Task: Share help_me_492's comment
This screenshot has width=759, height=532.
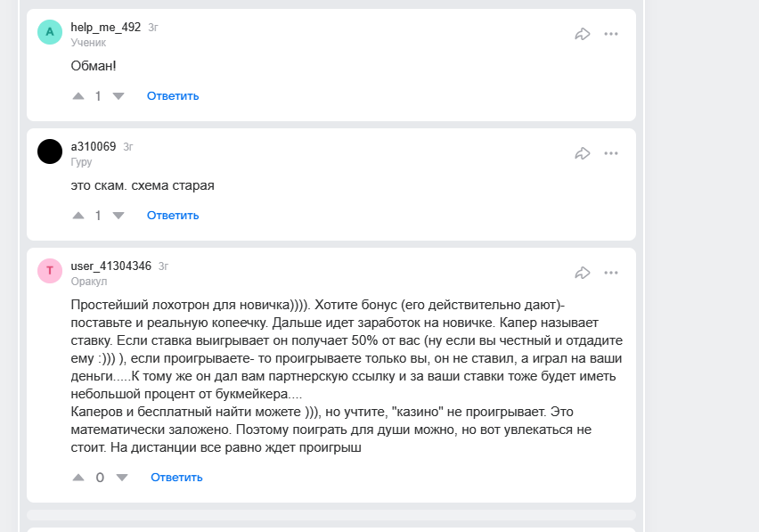Action: (x=583, y=34)
